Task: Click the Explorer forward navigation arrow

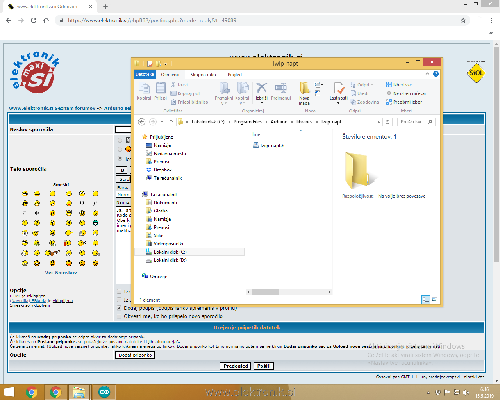Action: pyautogui.click(x=153, y=122)
